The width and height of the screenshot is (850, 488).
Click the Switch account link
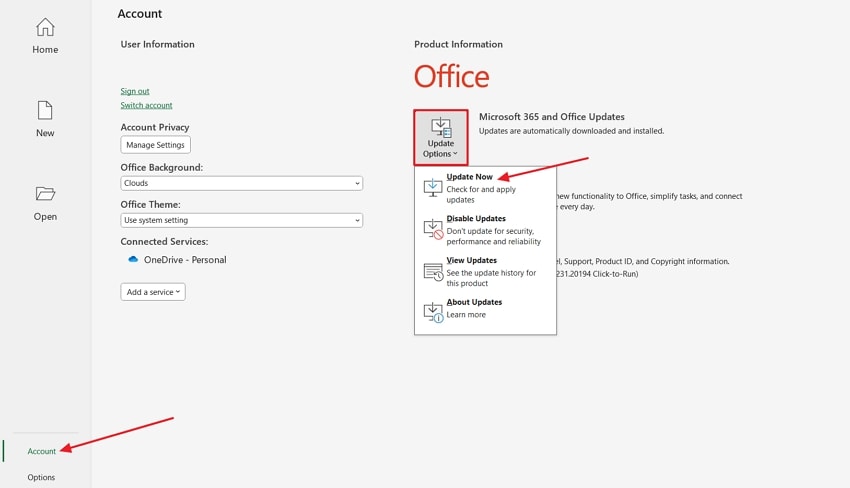tap(146, 105)
